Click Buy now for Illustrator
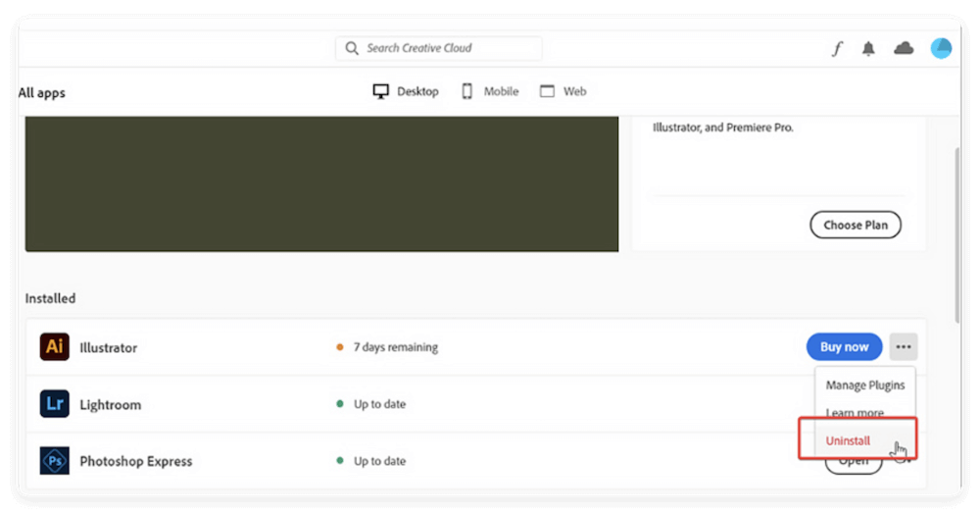Screen dimensions: 980x514 click(844, 347)
